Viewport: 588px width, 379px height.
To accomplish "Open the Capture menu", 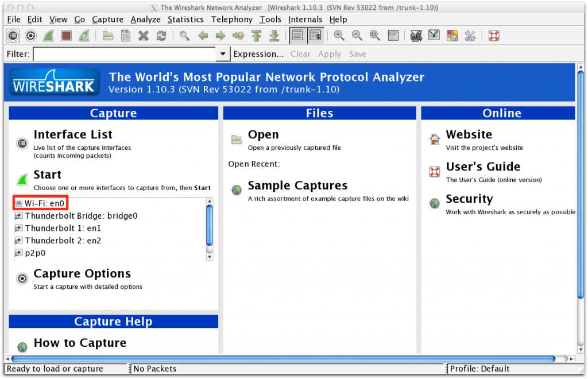I will [x=107, y=19].
